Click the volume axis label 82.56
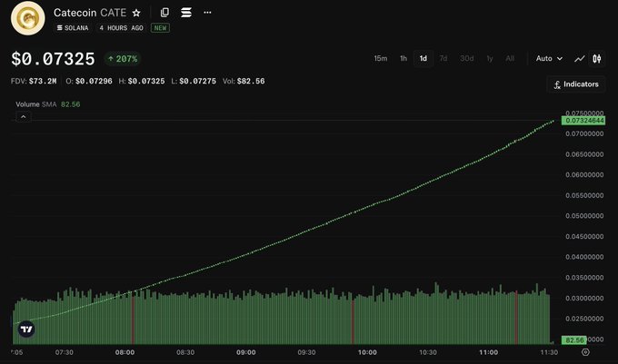618x364 pixels. click(573, 340)
